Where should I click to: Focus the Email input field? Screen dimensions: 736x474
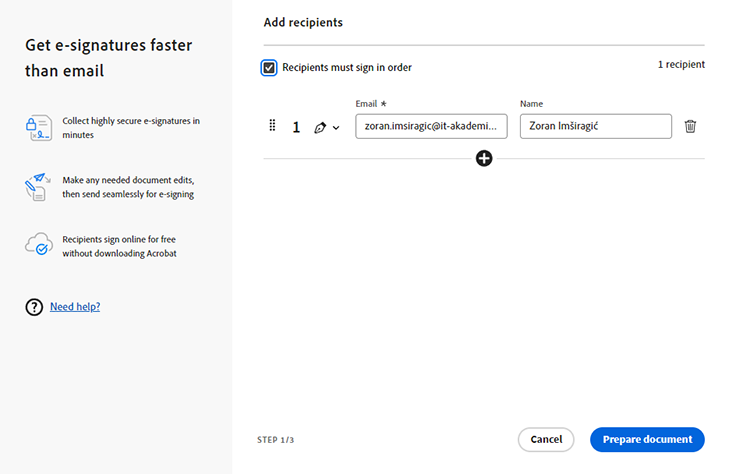431,126
